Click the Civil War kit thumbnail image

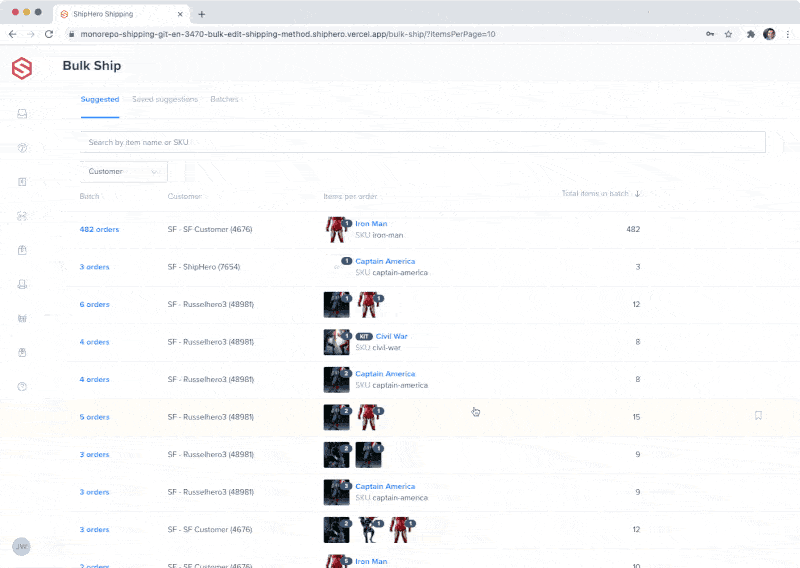tap(337, 342)
